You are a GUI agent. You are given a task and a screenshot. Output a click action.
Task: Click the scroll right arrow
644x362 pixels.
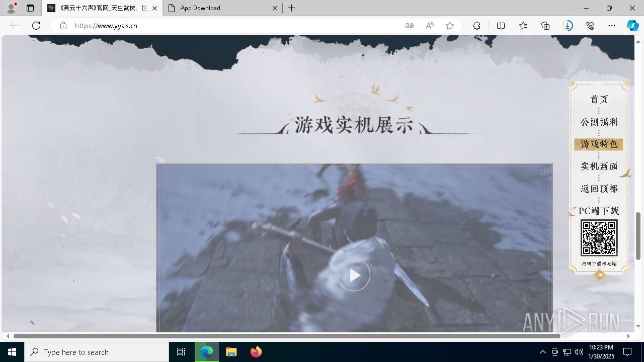[x=628, y=336]
